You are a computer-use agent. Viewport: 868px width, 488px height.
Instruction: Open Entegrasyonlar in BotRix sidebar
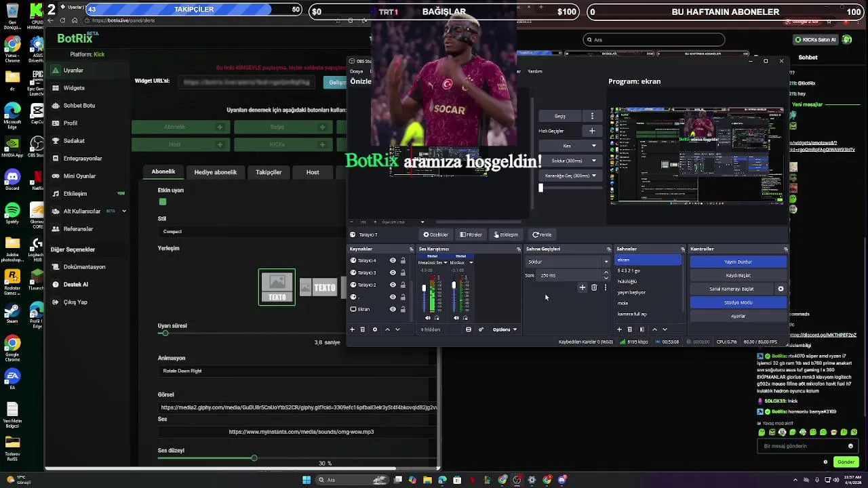point(83,159)
